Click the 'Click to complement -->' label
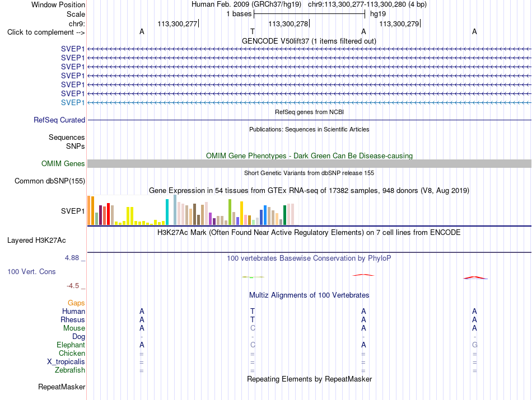This screenshot has height=400, width=532. pos(46,32)
